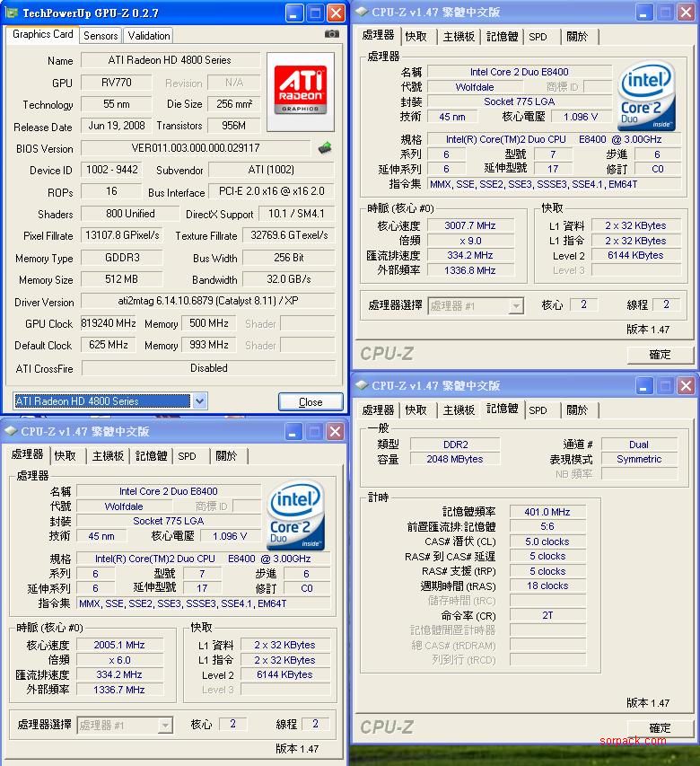
Task: Open 快取 tab in the 3007.7 MHz CPU-Z window
Action: [416, 37]
